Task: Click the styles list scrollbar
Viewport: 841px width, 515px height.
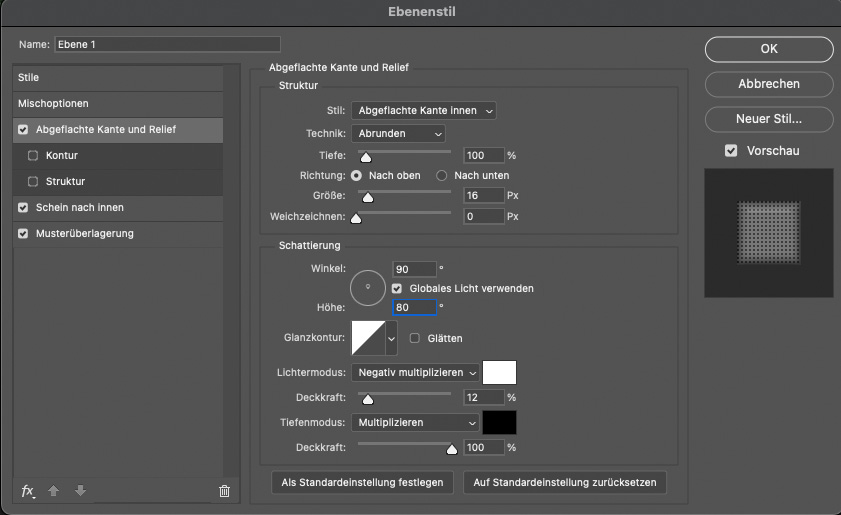Action: point(231,271)
